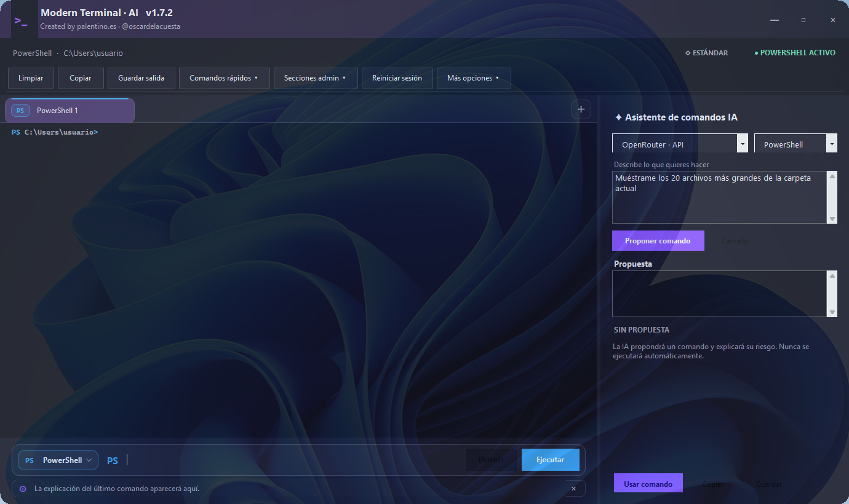Click the command input field
Image resolution: width=849 pixels, height=504 pixels.
[x=293, y=460]
